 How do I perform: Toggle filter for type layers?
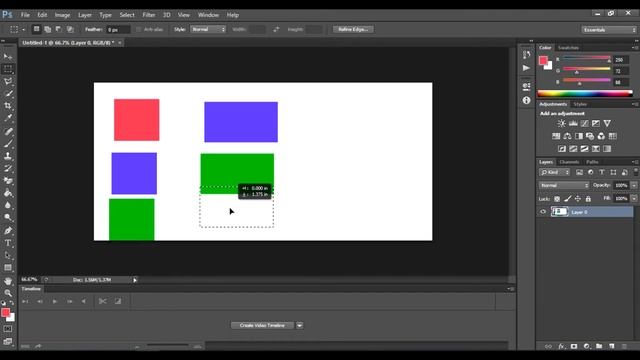point(602,172)
